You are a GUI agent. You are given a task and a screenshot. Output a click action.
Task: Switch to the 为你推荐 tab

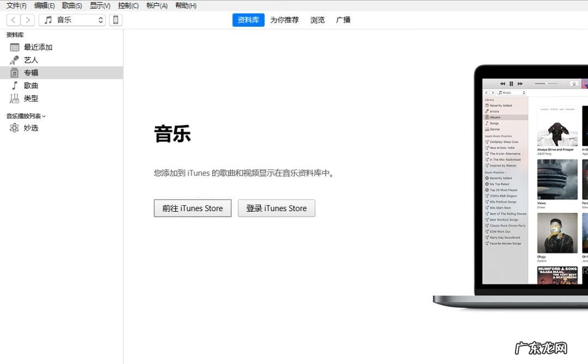pos(285,20)
